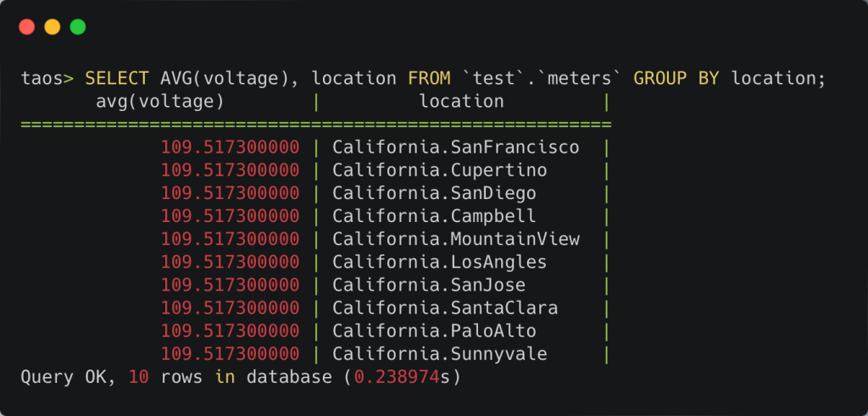Click the California.Campbell location value
868x416 pixels.
(434, 216)
